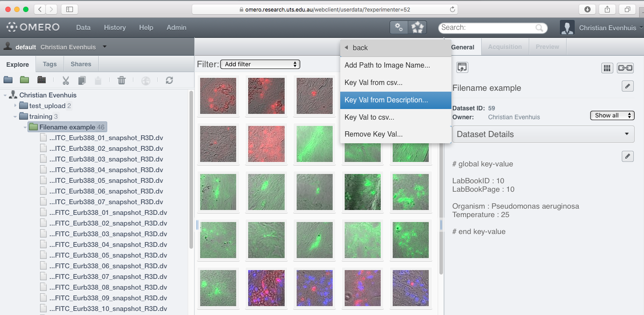Cut the selection with the scissors icon
Screen dimensions: 644x315
[66, 81]
